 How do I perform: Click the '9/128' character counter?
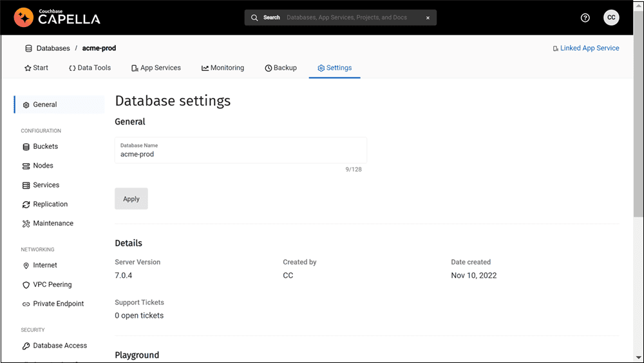(354, 170)
